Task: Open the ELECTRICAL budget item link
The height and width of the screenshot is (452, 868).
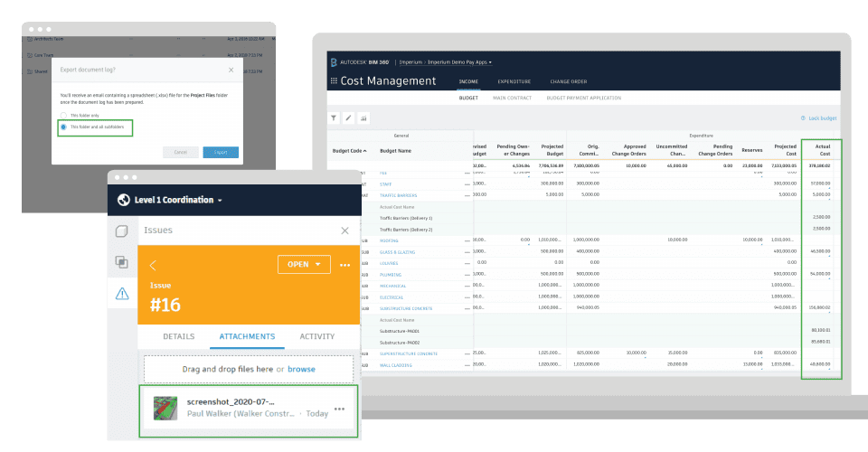Action: (x=392, y=297)
